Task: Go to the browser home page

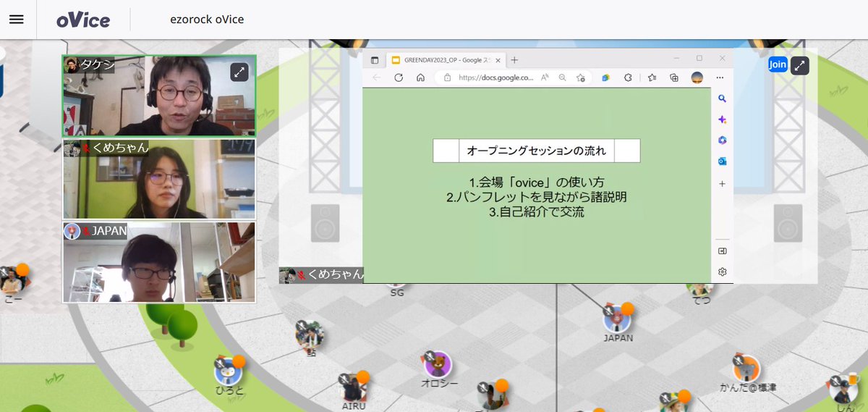Action: [420, 77]
